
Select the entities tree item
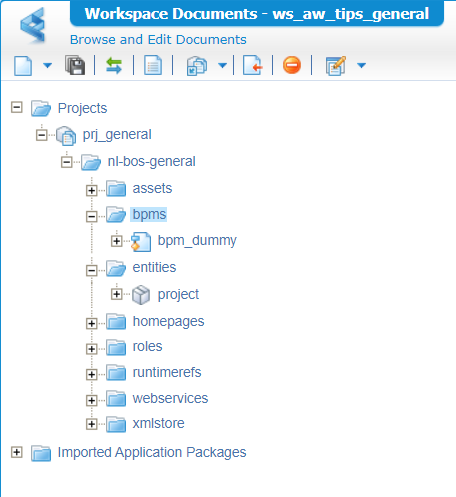(154, 267)
